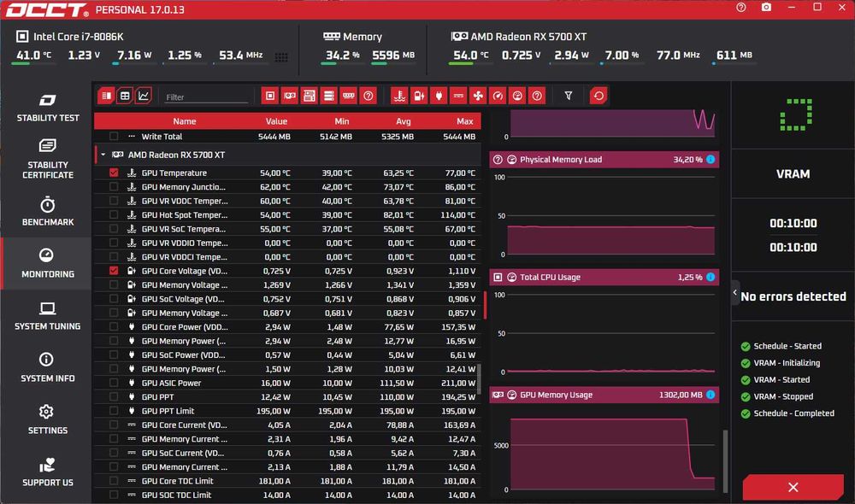Enable the GPU Core Power checkbox
The height and width of the screenshot is (504, 855).
[x=114, y=327]
